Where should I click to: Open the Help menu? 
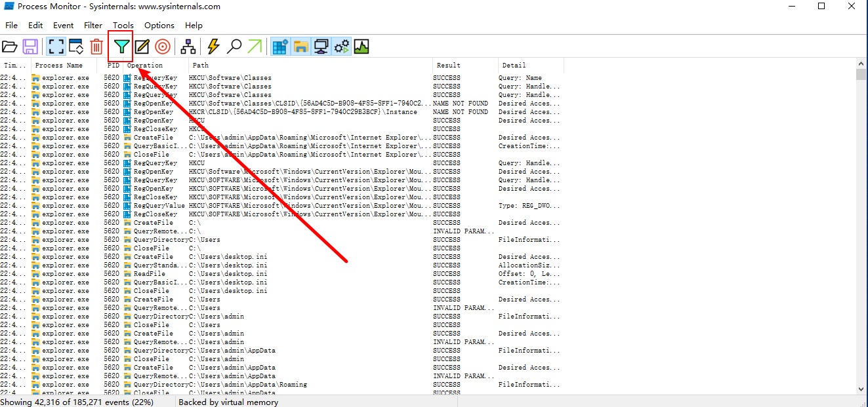194,26
